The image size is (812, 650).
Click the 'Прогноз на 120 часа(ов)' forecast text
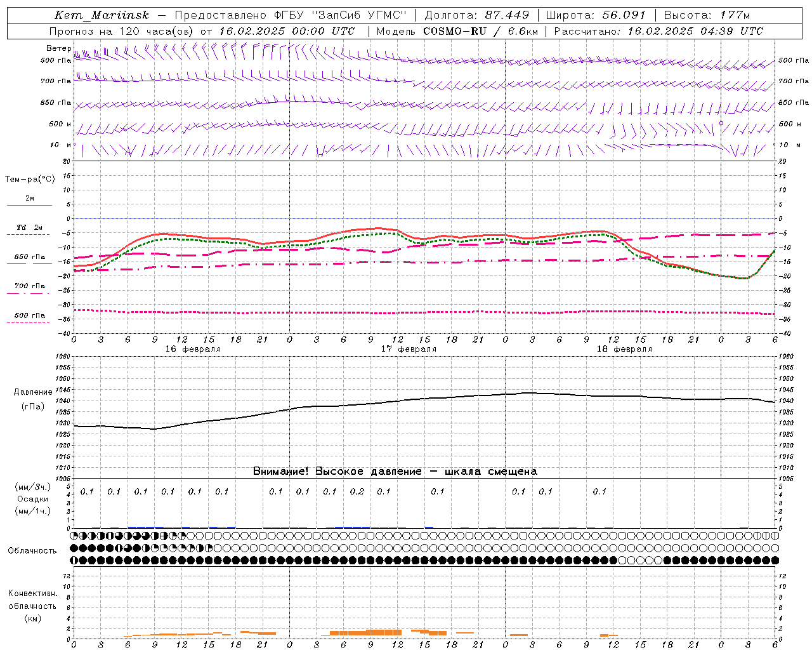pos(122,31)
